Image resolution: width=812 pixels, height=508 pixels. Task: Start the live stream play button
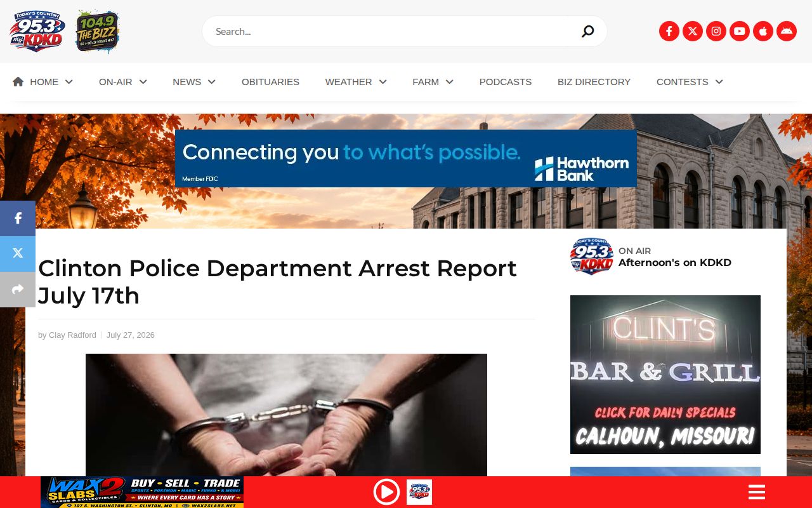[x=386, y=492]
